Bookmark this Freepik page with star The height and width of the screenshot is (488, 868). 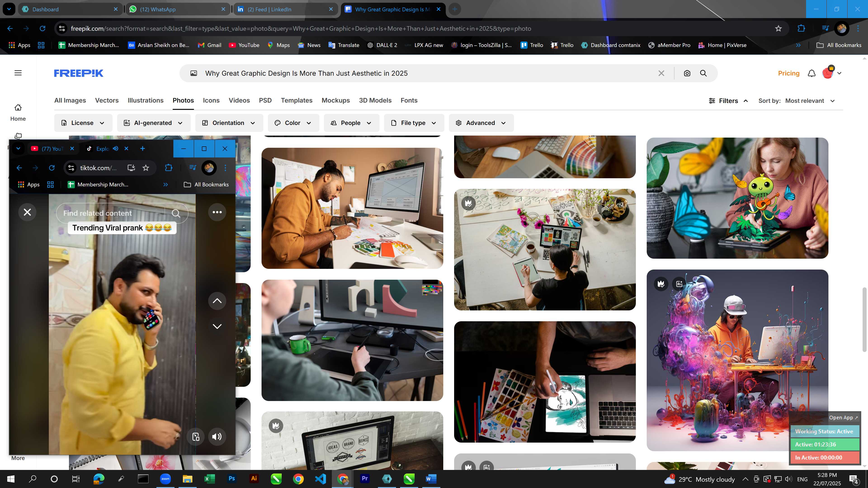778,29
